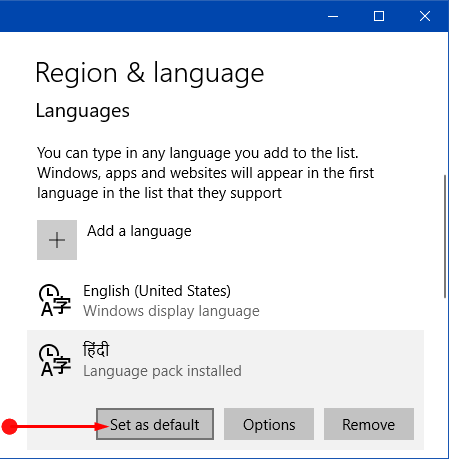The width and height of the screenshot is (449, 459).
Task: Maximize the Settings window
Action: tap(379, 16)
